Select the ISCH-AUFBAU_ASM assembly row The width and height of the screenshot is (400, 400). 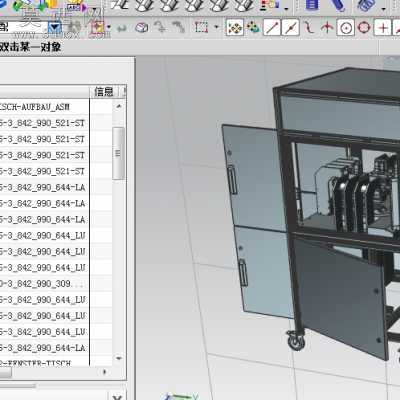45,107
